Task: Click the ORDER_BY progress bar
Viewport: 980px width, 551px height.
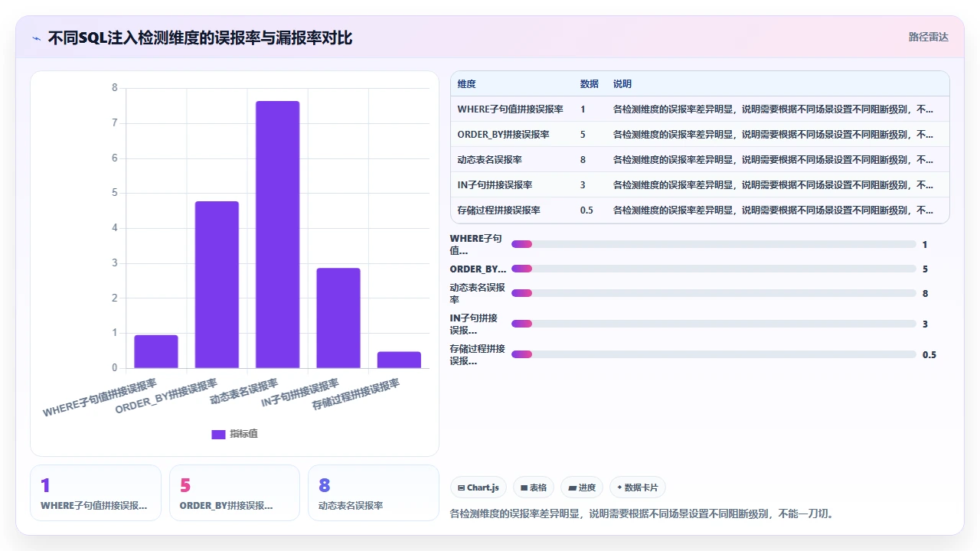Action: (x=714, y=269)
